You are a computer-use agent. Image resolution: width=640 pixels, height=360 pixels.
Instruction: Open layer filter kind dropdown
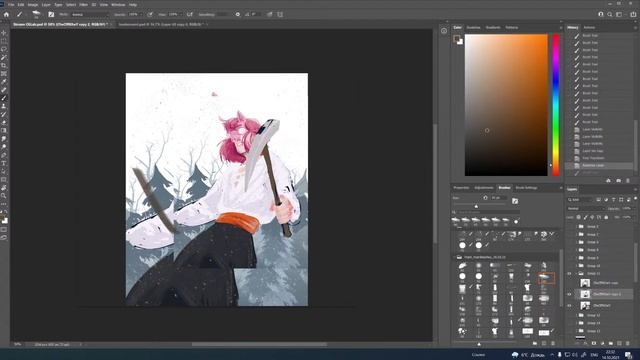tap(580, 200)
